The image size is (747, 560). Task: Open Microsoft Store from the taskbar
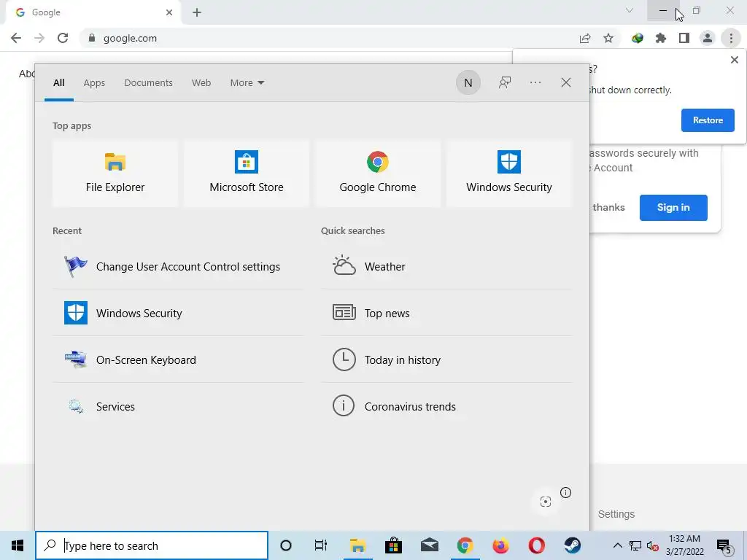pyautogui.click(x=393, y=545)
